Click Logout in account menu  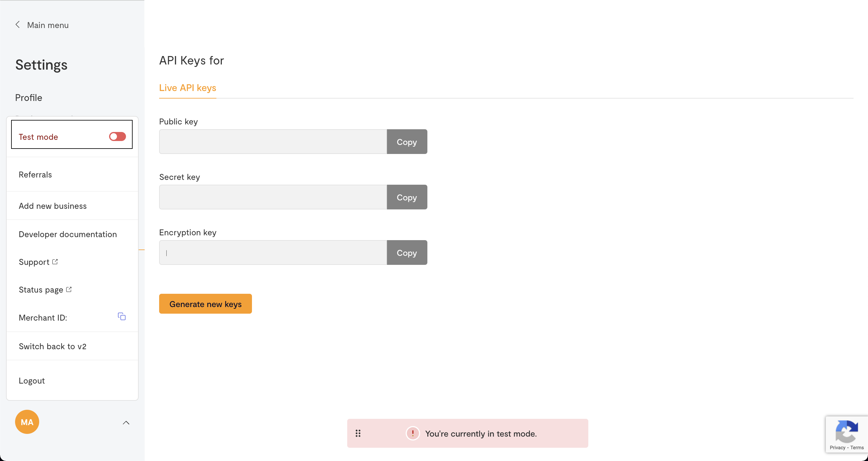32,381
